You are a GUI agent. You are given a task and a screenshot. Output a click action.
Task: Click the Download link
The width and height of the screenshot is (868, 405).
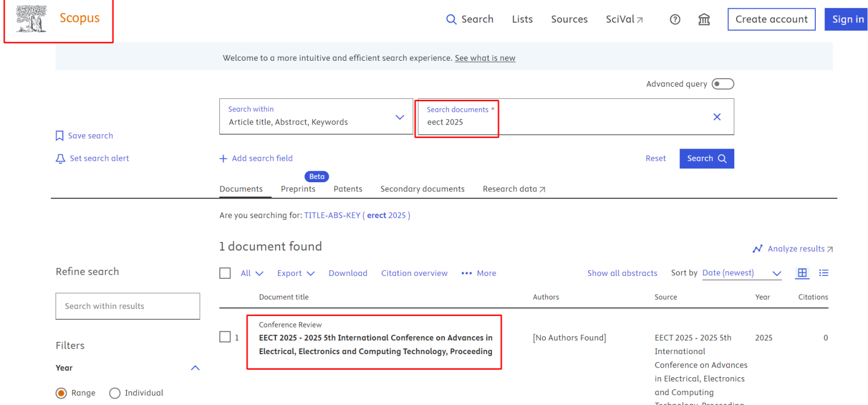[x=348, y=273]
